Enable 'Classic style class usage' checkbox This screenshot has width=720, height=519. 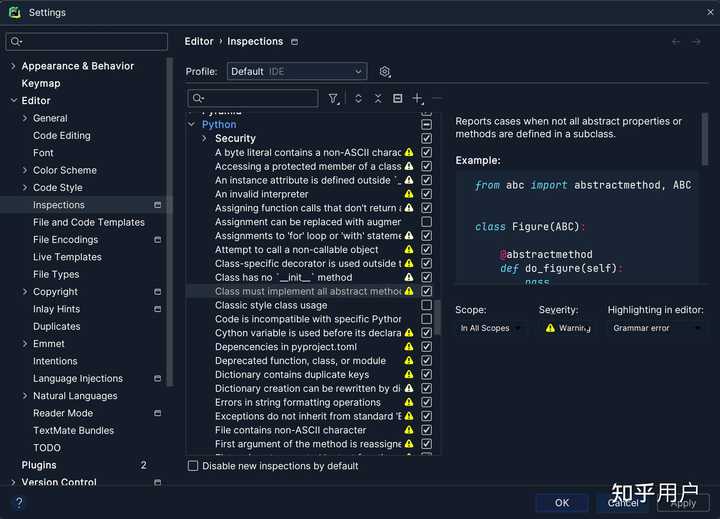click(427, 305)
